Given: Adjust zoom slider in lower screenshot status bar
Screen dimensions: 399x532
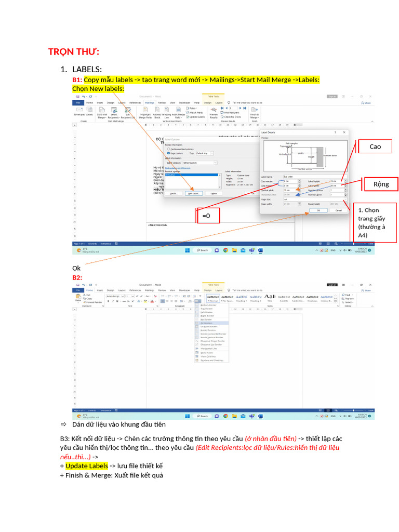Looking at the screenshot, I should tap(353, 410).
